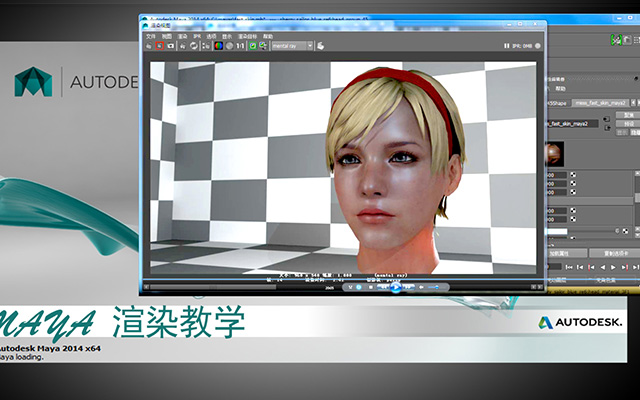Pause IPR tuning with the pause icon

507,46
